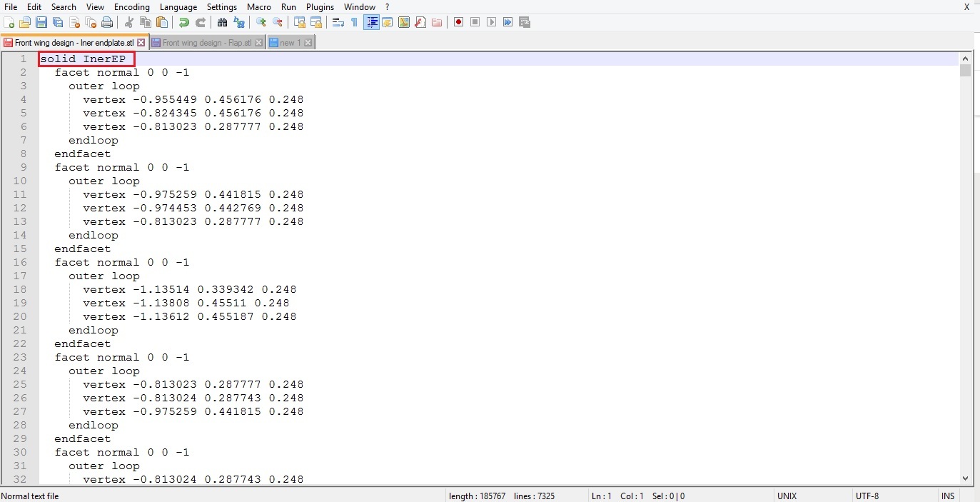Open the File menu
Screen dimensions: 980x502
pyautogui.click(x=11, y=6)
